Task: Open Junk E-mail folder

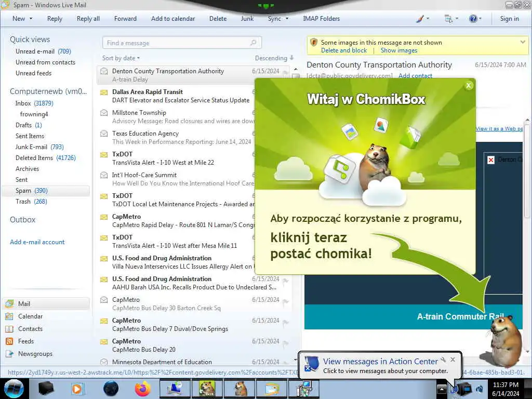Action: click(39, 147)
